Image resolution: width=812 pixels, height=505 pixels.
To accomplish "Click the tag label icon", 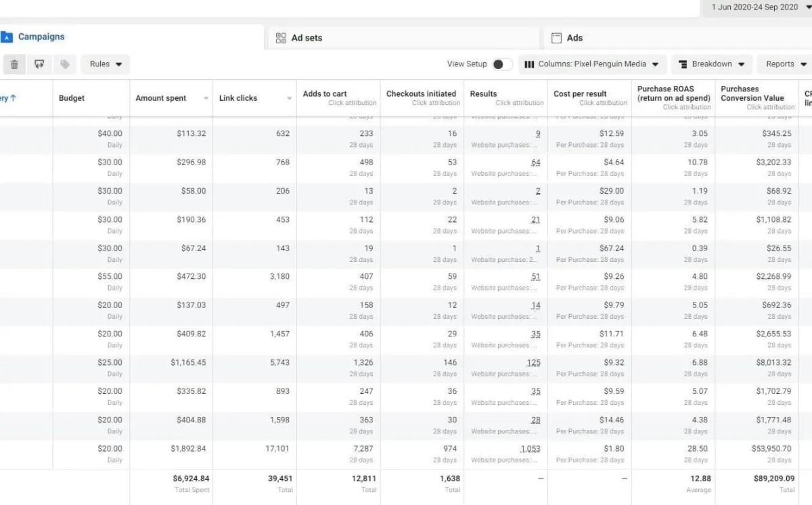I will click(x=65, y=64).
